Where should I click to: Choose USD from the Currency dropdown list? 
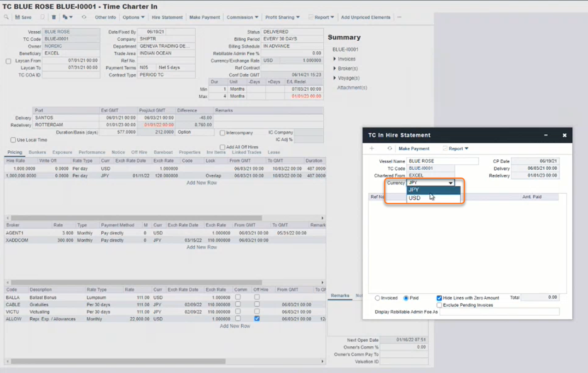414,198
